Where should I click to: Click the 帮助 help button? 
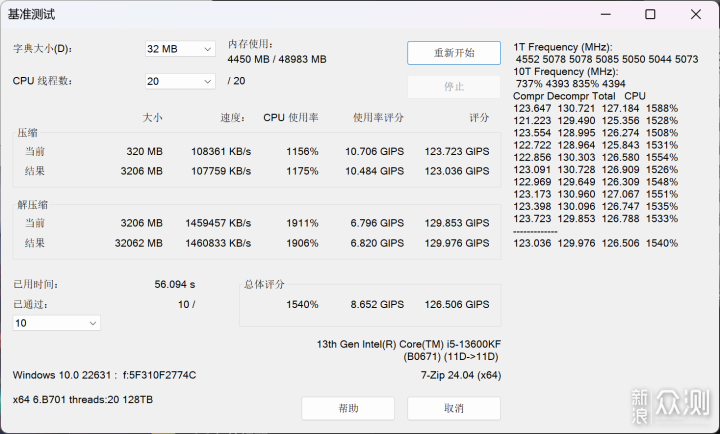(348, 408)
